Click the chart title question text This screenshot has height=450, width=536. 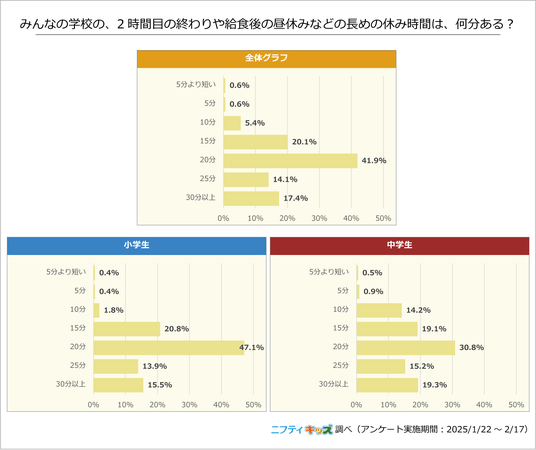pos(267,24)
